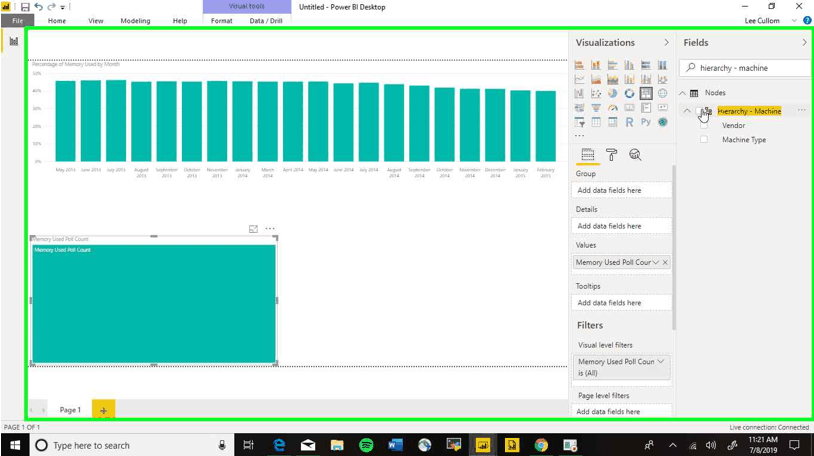
Task: Select the clustered bar chart visualization
Action: pos(613,65)
